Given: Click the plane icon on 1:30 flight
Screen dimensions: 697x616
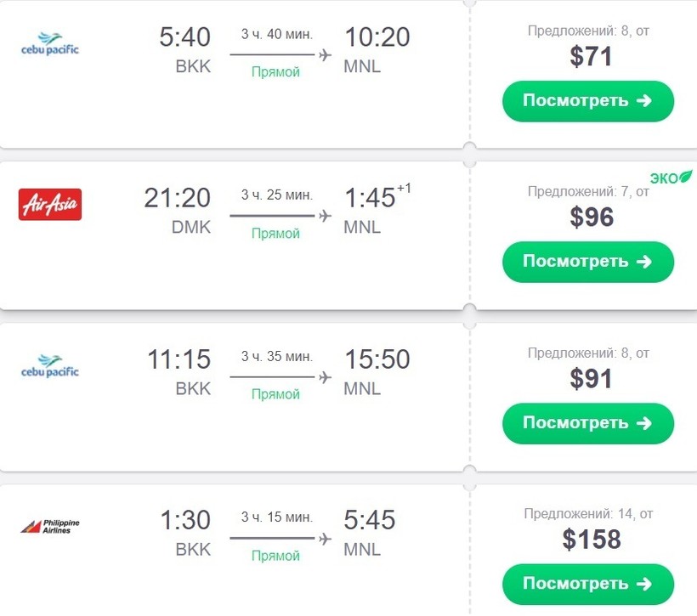Looking at the screenshot, I should [x=324, y=538].
